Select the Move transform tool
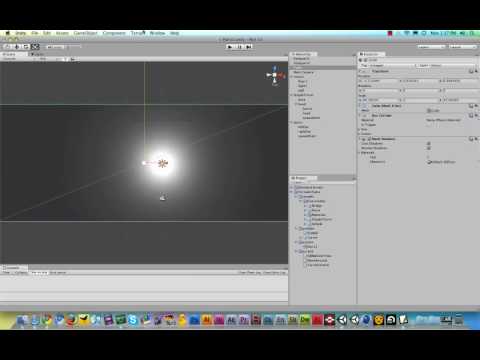 (x=17, y=47)
